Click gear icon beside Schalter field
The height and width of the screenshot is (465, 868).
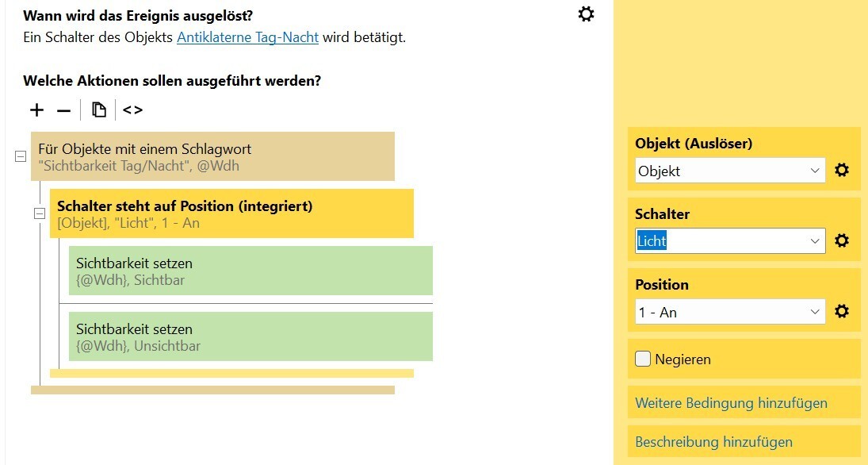point(841,240)
